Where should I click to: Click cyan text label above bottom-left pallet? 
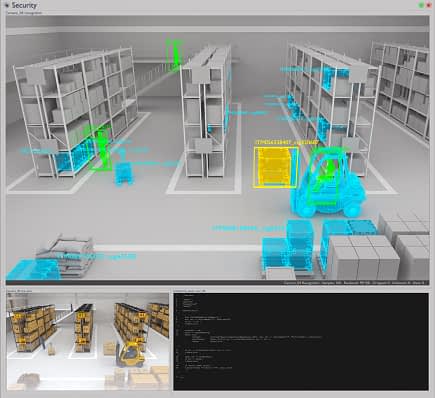[97, 256]
